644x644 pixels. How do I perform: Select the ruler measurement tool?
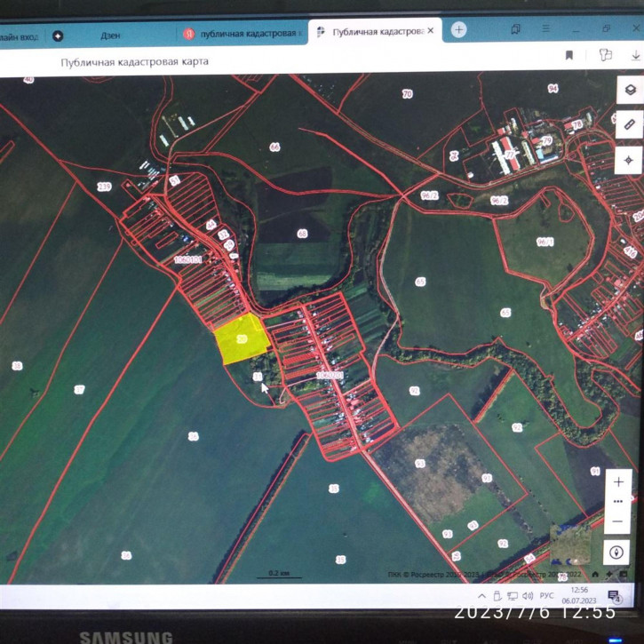(630, 124)
